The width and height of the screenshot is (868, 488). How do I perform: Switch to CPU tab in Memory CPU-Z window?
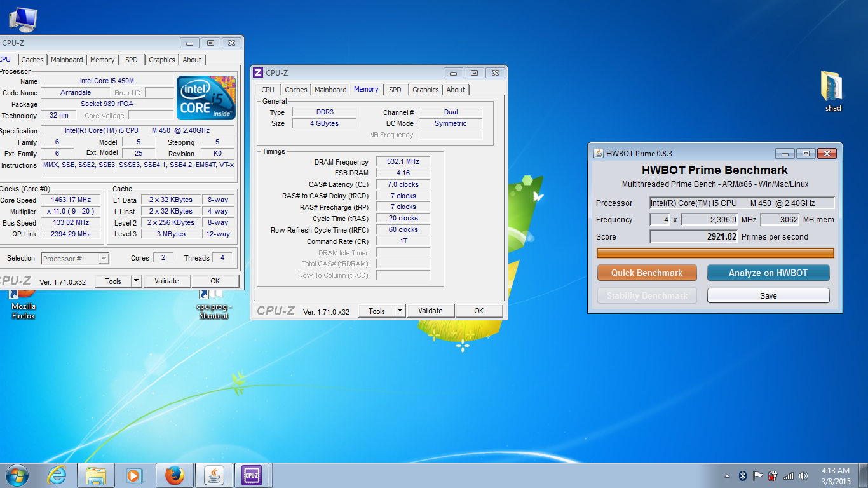coord(268,90)
